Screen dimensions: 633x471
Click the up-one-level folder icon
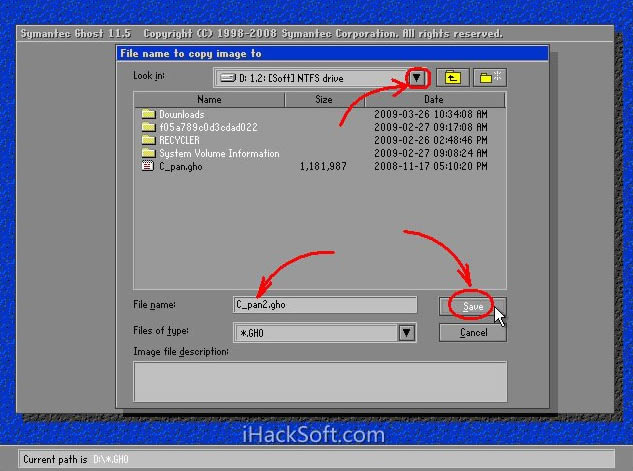453,77
